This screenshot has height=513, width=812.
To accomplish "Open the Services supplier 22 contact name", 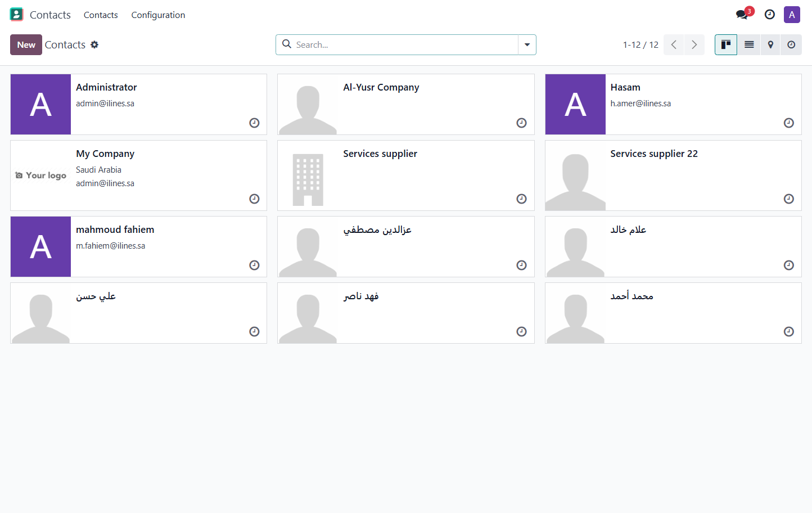I will [x=654, y=154].
